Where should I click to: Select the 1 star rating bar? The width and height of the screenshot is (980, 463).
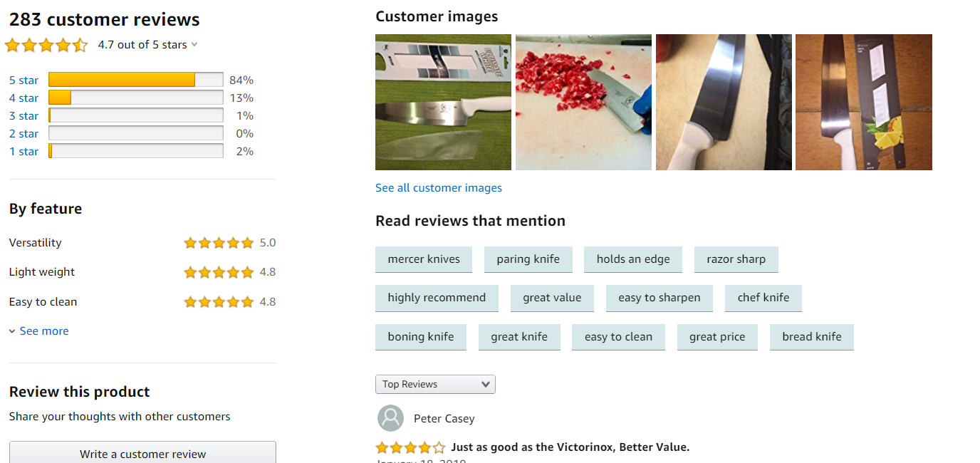point(135,151)
